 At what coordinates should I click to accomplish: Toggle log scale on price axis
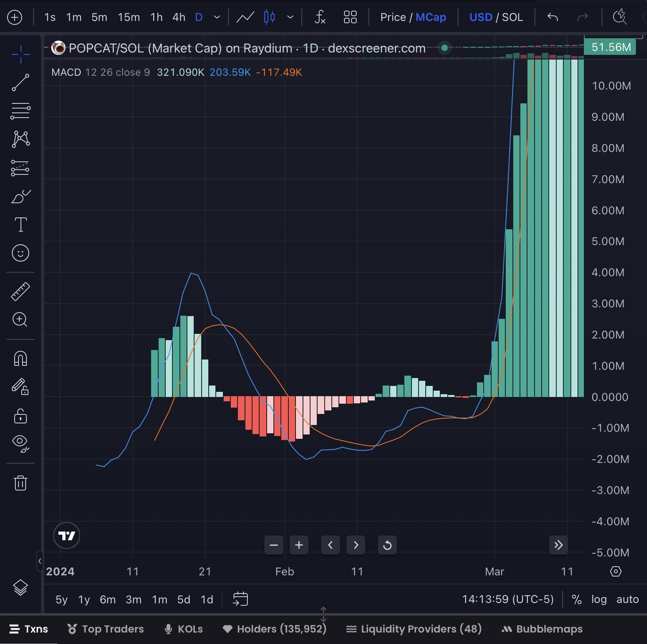point(598,599)
